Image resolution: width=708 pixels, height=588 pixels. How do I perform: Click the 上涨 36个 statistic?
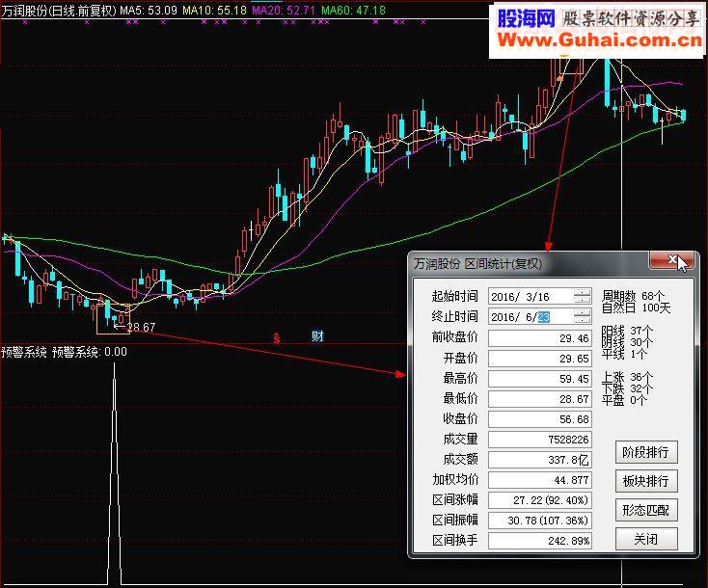coord(627,377)
